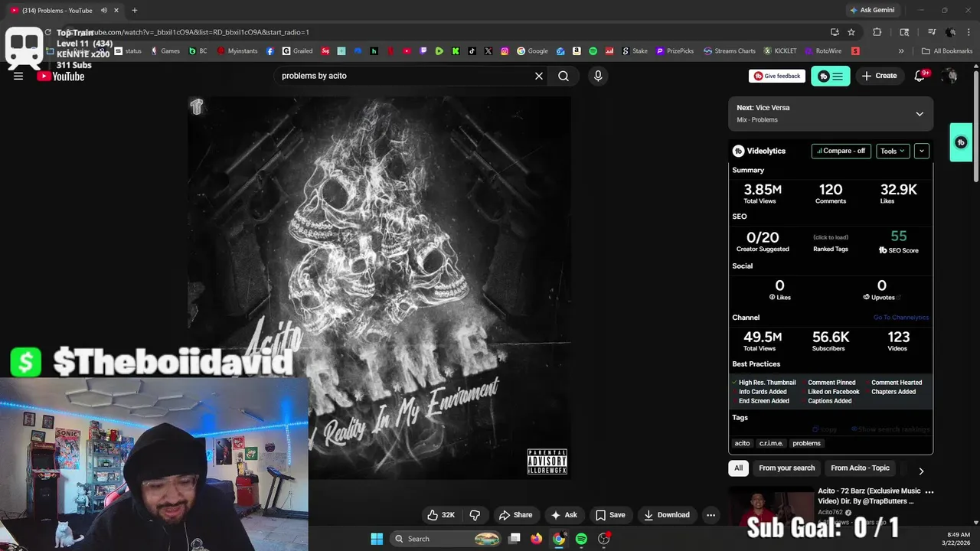The image size is (980, 551).
Task: Select the 'All' filter chip
Action: [x=738, y=468]
